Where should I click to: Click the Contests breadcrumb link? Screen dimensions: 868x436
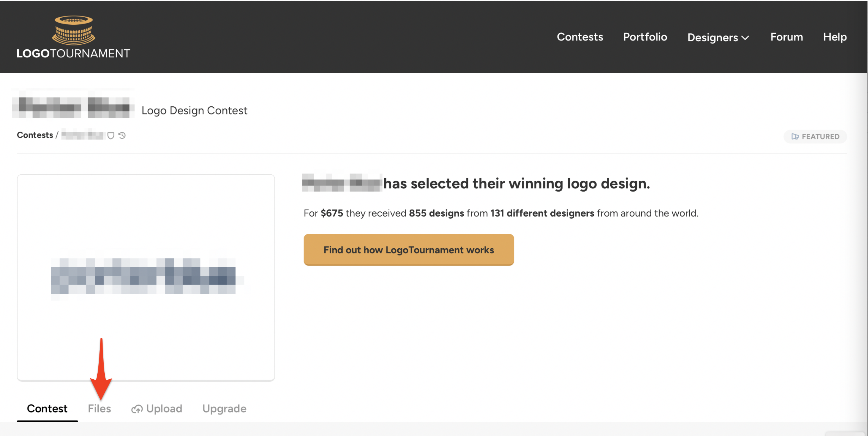point(35,135)
